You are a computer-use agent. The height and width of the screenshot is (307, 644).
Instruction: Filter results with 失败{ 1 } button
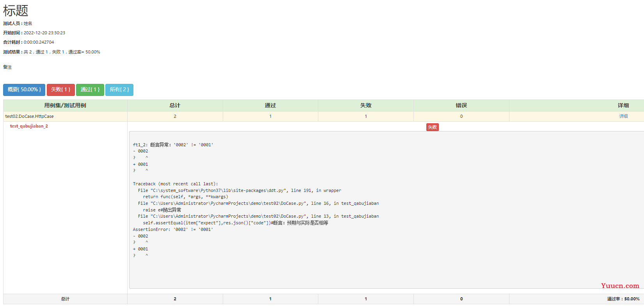[x=61, y=90]
